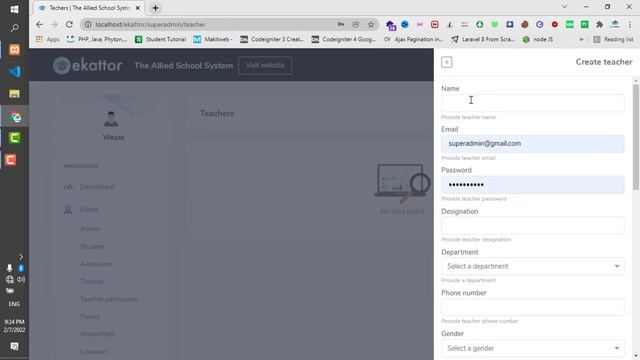The width and height of the screenshot is (640, 360).
Task: Show hidden tray icons chevron
Action: pos(21,257)
